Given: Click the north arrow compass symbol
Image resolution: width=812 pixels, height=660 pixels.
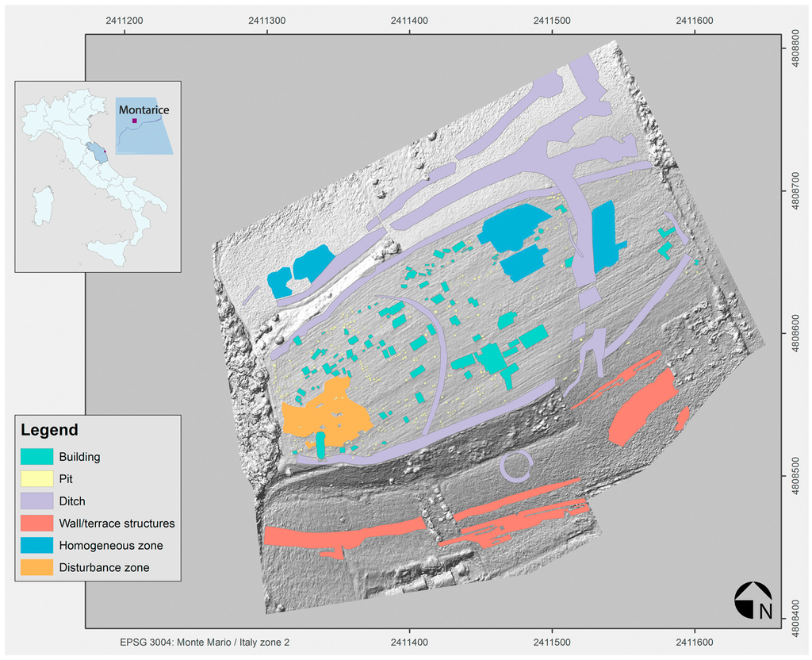Looking at the screenshot, I should [754, 600].
